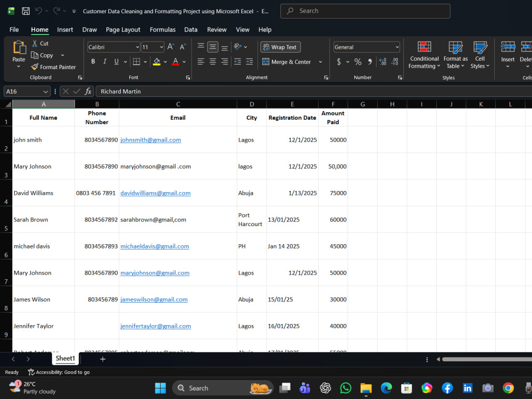The width and height of the screenshot is (532, 399).
Task: Open Conditional Formatting menu
Action: point(424,55)
